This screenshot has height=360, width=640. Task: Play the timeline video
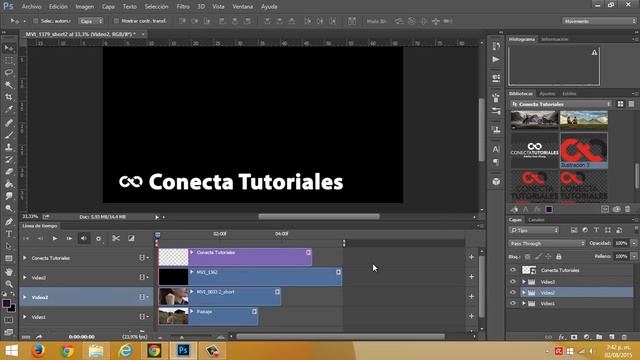coord(55,238)
